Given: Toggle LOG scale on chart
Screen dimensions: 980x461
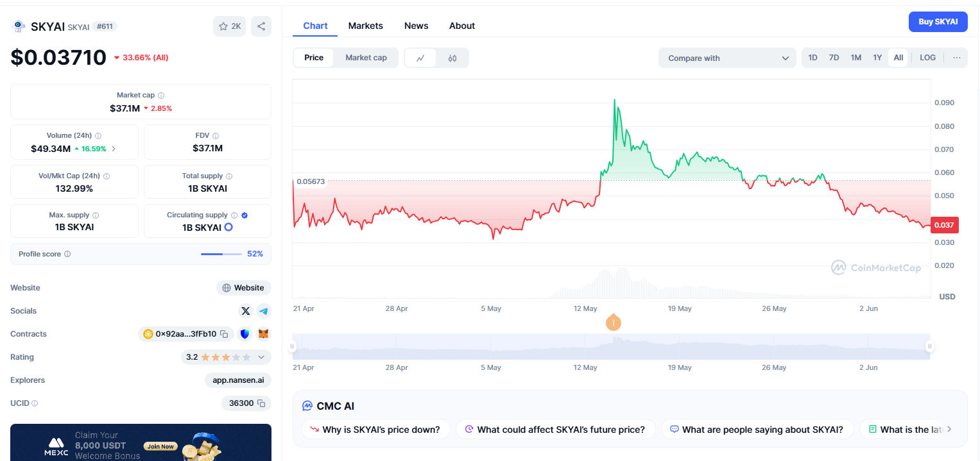Looking at the screenshot, I should point(927,58).
